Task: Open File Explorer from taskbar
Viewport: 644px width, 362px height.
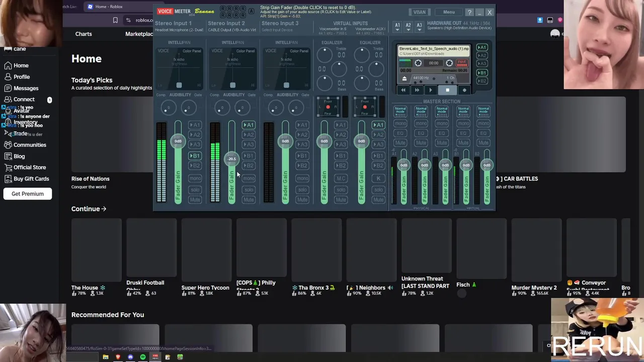Action: 105,357
